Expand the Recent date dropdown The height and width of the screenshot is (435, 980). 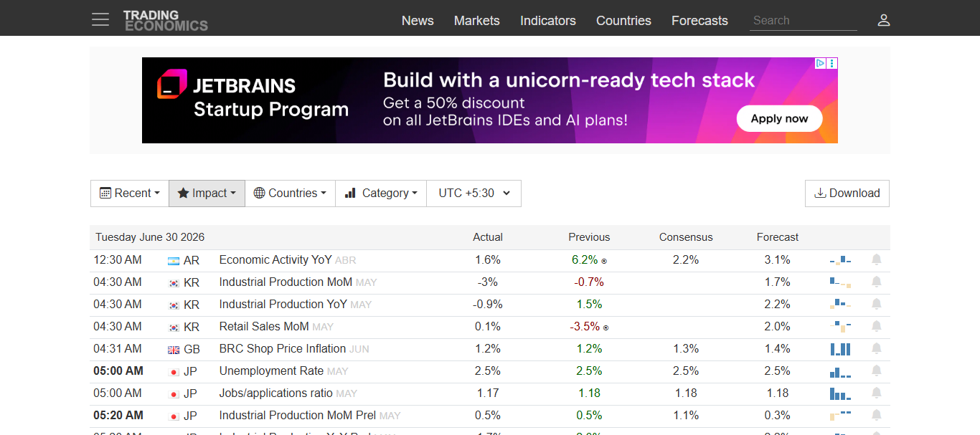130,193
